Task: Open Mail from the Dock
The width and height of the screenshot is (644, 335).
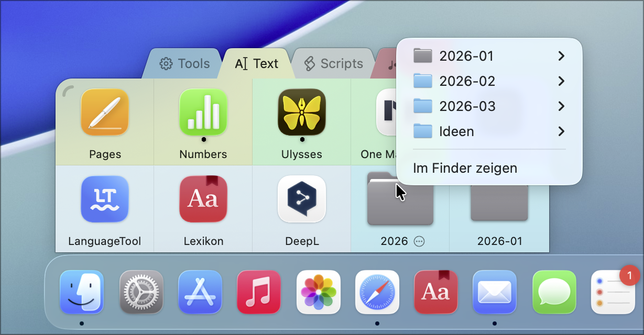Action: pos(495,292)
